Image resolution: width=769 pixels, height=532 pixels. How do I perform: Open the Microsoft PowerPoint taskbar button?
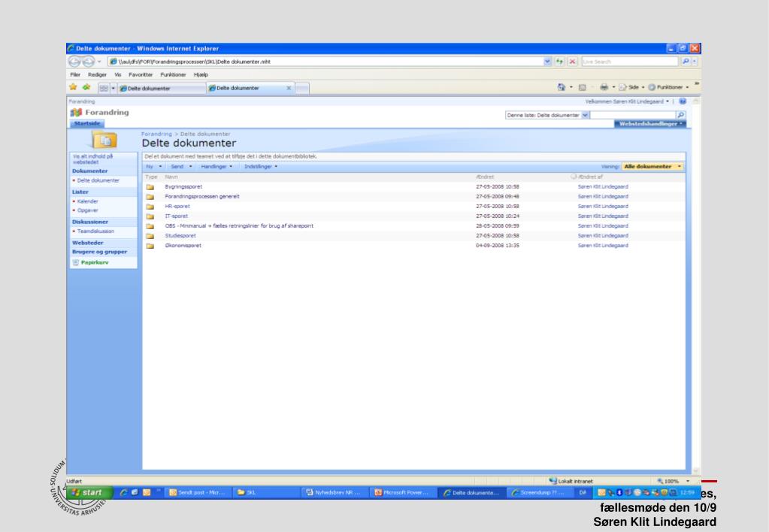403,492
